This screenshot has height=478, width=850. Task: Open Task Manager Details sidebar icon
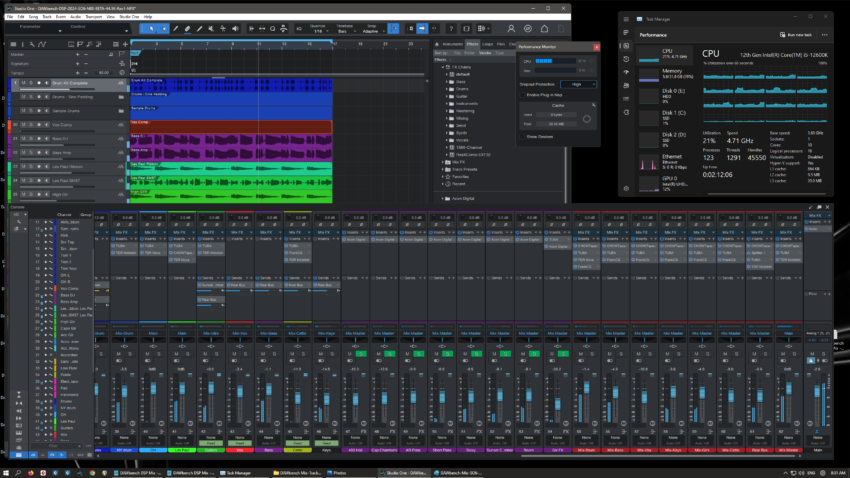[x=626, y=99]
